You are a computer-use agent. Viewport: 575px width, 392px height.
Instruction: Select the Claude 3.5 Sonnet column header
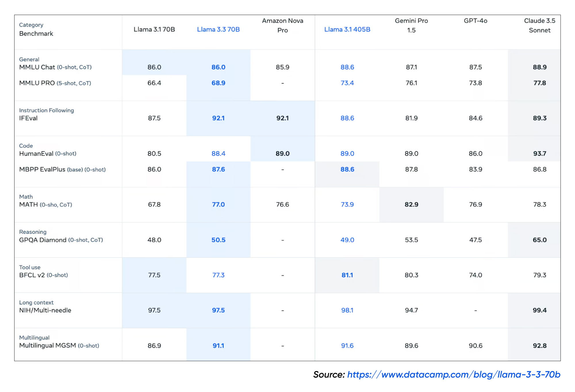click(539, 25)
